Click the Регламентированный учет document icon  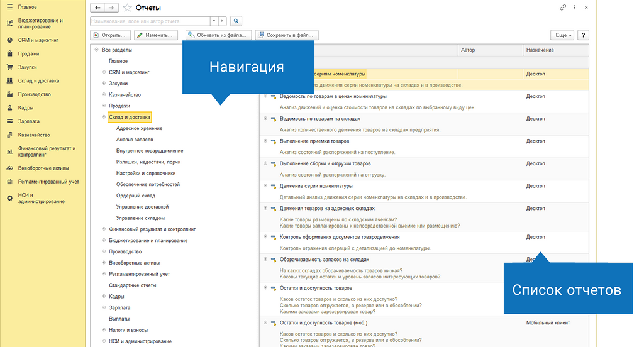tap(9, 182)
